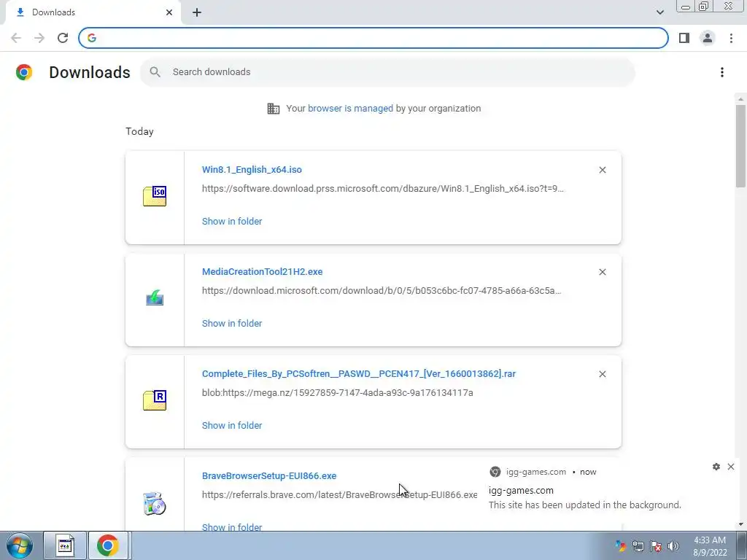
Task: Click the igg-games.com notification body text
Action: tap(584, 505)
